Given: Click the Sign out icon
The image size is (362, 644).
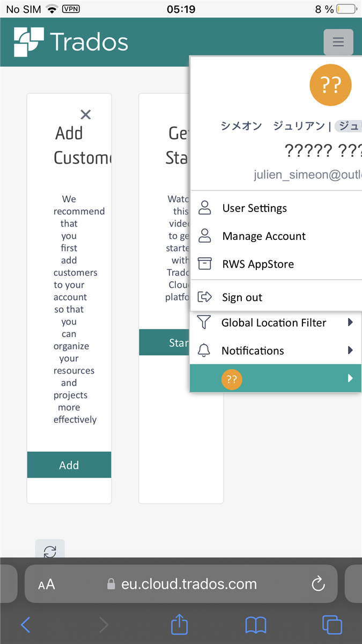Looking at the screenshot, I should point(204,297).
